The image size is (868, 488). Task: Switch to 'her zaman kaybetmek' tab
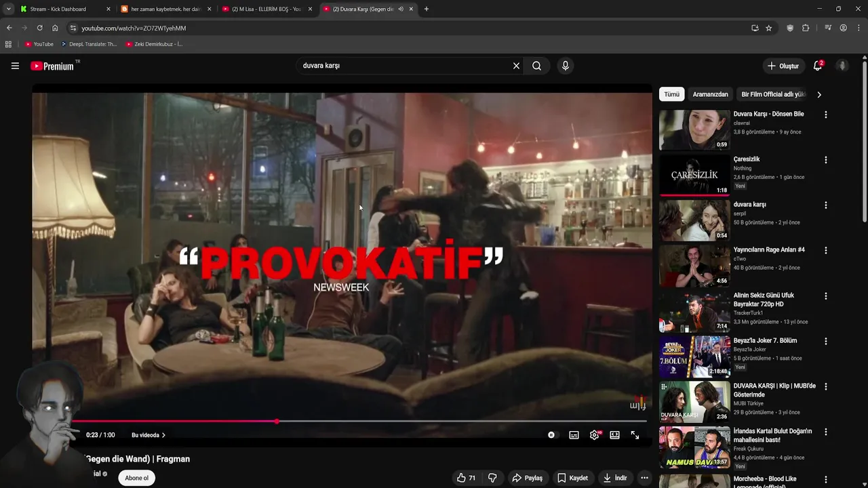click(166, 9)
